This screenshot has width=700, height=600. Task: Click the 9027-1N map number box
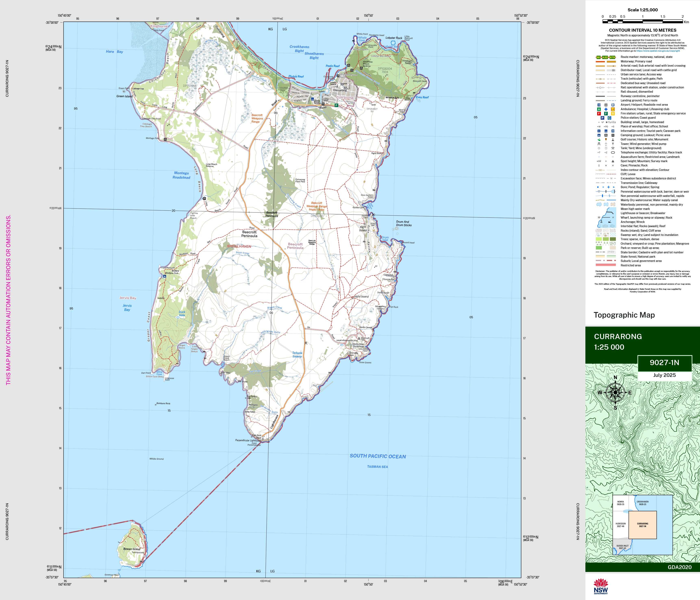(x=664, y=363)
